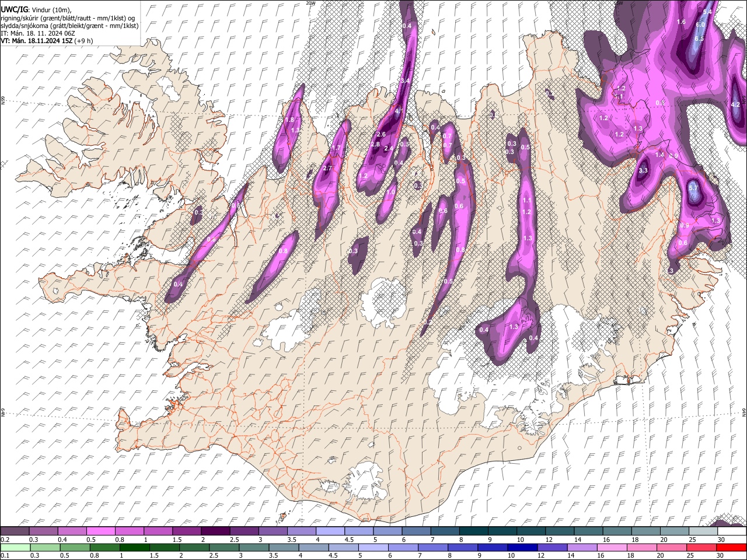Click the 2.4 precipitation value on the map
The height and width of the screenshot is (560, 747).
389,148
